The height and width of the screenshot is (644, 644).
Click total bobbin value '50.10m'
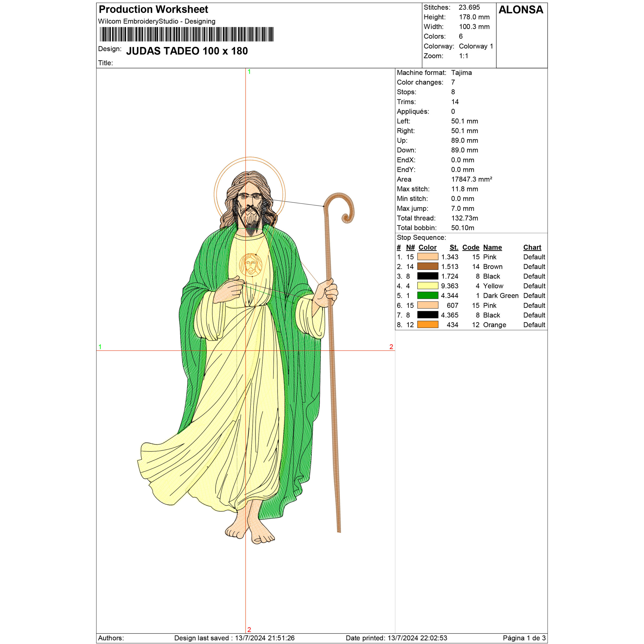(463, 228)
